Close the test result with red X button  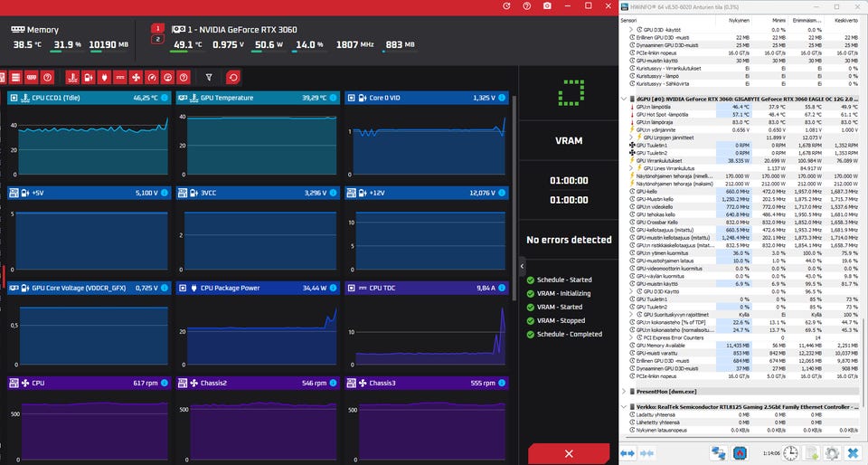pyautogui.click(x=569, y=453)
